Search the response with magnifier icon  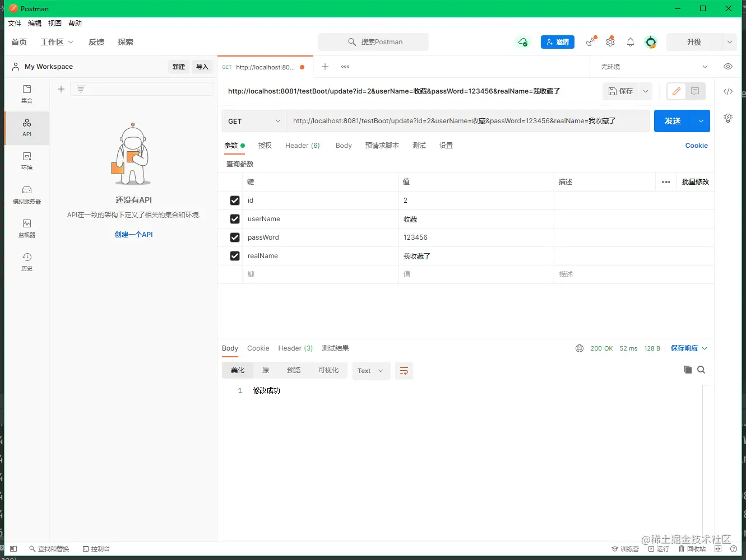point(701,370)
